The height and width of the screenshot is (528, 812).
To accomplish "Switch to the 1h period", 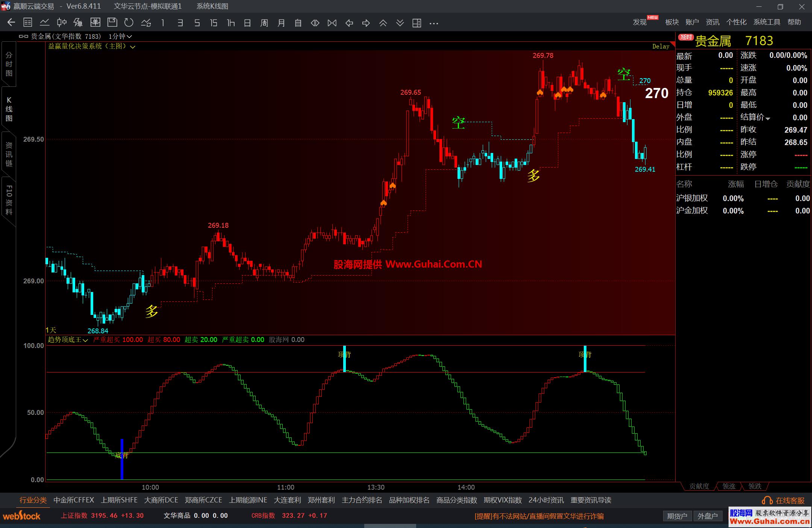I will tap(231, 23).
